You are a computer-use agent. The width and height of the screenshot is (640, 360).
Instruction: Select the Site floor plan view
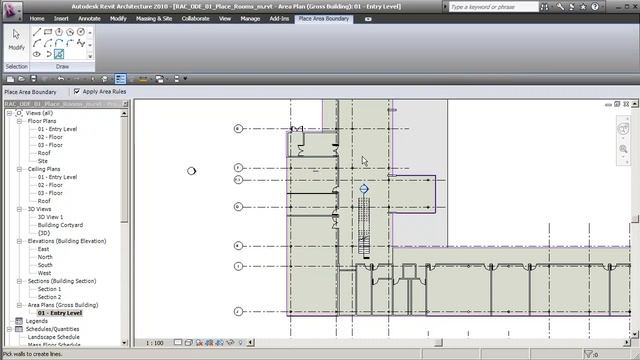pos(43,161)
